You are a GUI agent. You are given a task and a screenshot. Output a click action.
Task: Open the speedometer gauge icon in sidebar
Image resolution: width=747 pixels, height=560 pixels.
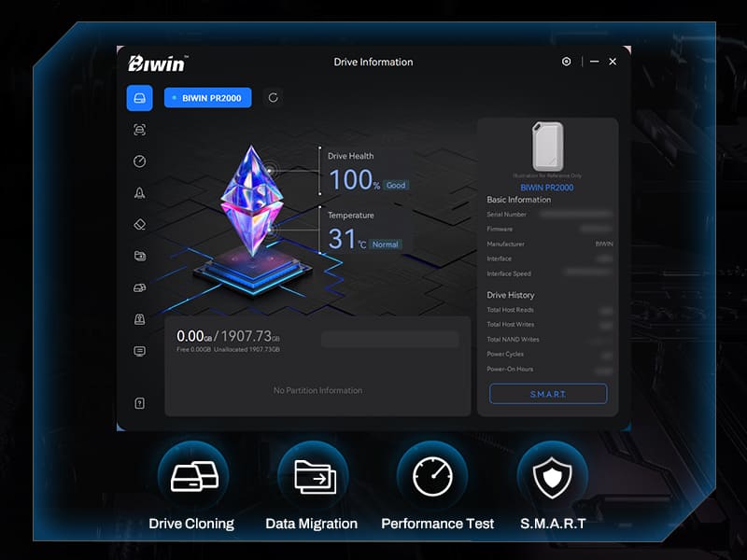[139, 161]
